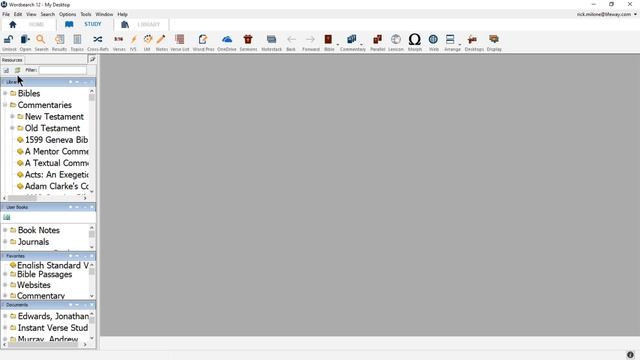
Task: Open the Word Processor icon
Action: click(x=203, y=40)
